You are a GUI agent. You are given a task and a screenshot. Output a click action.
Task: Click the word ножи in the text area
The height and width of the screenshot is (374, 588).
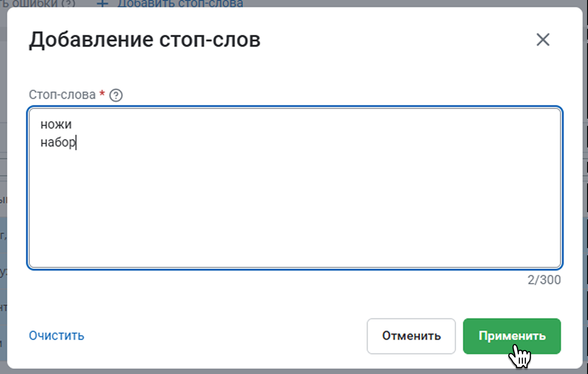pos(56,124)
